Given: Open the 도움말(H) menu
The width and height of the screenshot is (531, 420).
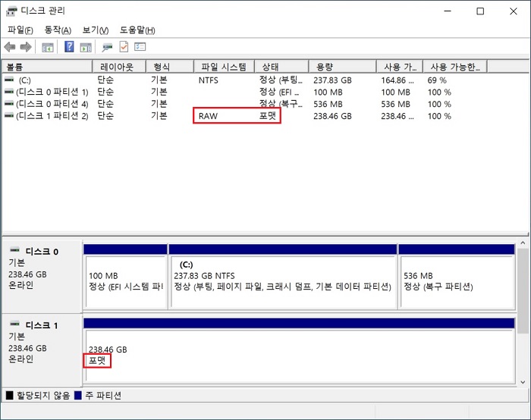Looking at the screenshot, I should click(x=137, y=30).
